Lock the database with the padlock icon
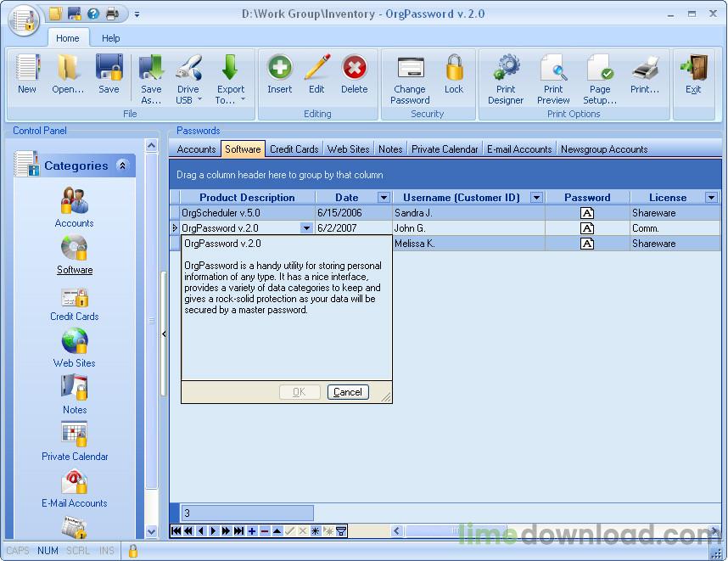This screenshot has height=561, width=728. [454, 73]
